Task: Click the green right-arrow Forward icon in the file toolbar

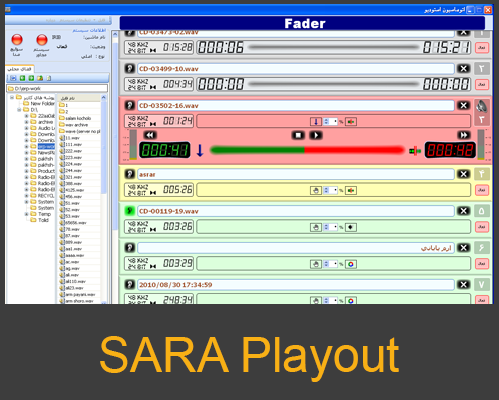Action: point(31,78)
